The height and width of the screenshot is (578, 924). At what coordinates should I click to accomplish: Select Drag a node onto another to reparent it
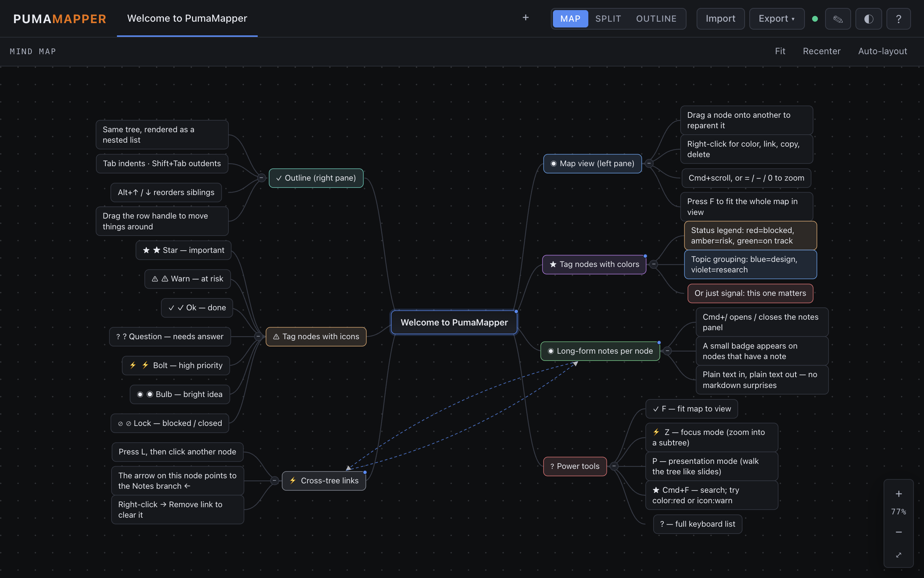click(x=746, y=120)
